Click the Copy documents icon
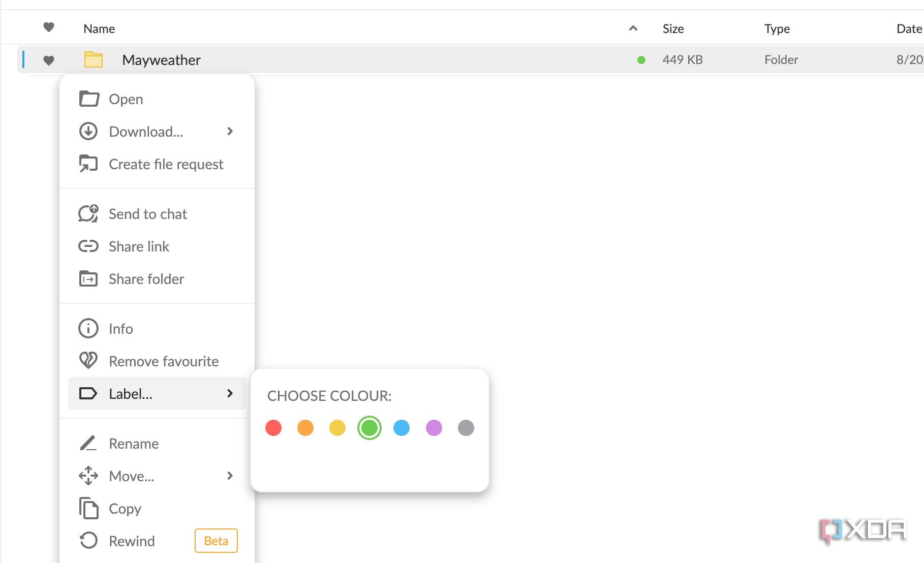 tap(89, 508)
